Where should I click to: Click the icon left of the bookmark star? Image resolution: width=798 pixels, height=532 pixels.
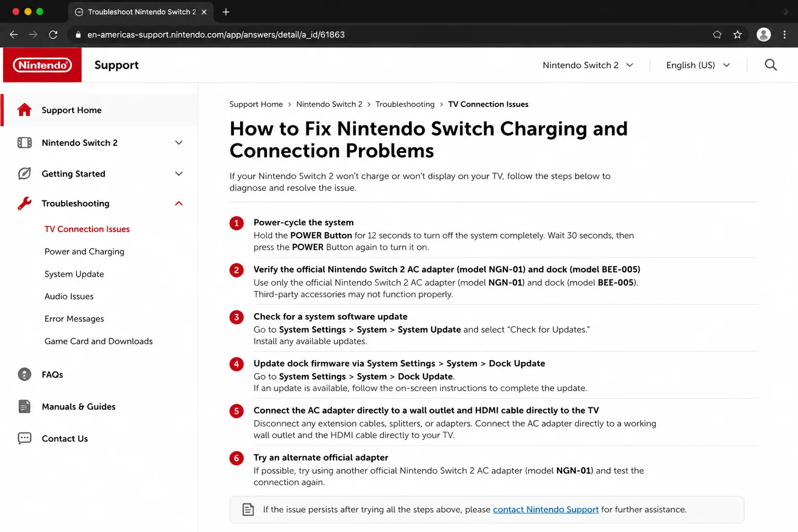pyautogui.click(x=717, y=35)
